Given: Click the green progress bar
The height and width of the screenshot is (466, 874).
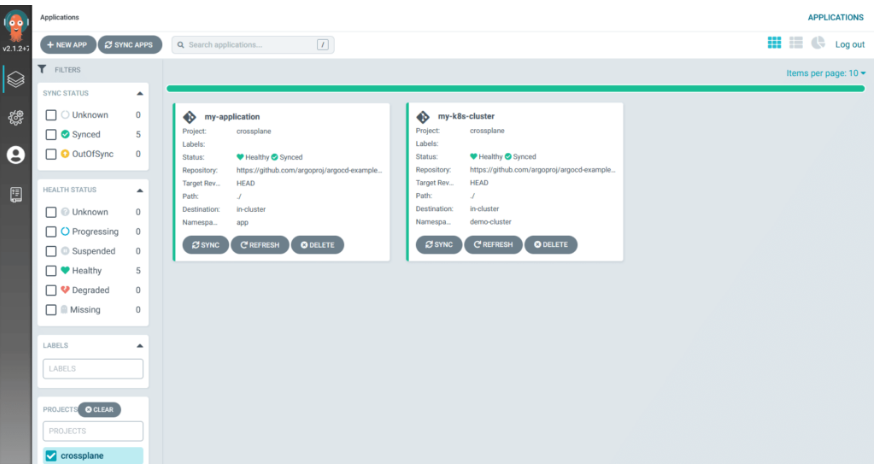Looking at the screenshot, I should [x=515, y=88].
